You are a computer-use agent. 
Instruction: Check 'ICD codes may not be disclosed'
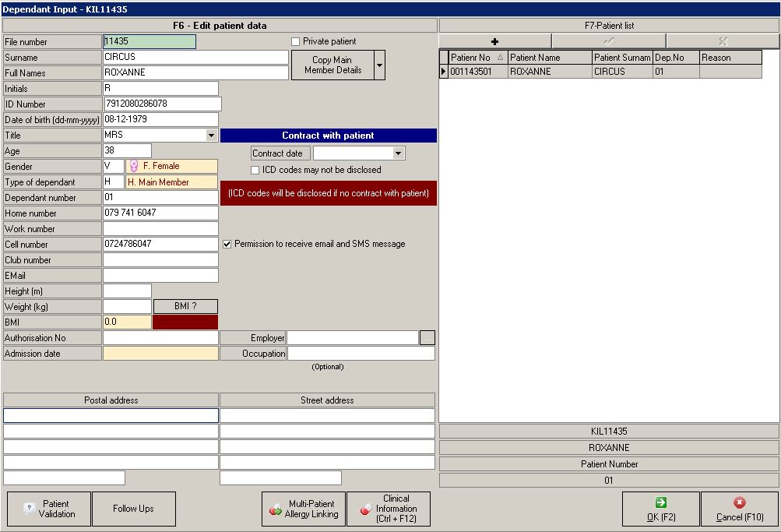255,170
